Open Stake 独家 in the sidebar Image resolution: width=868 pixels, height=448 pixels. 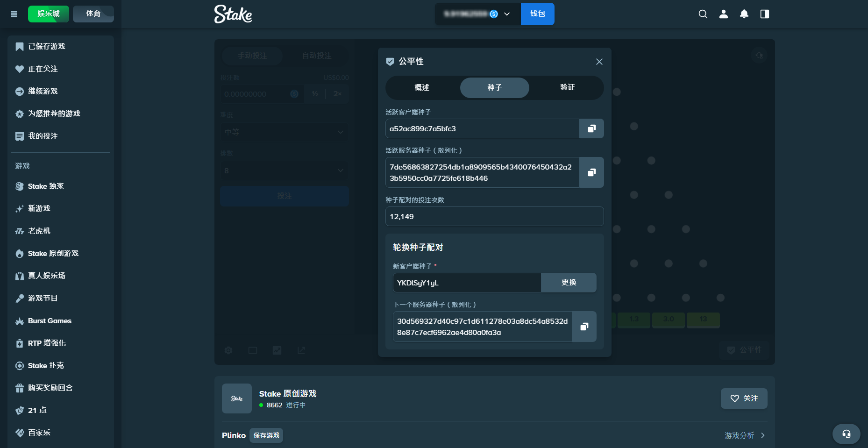tap(61, 186)
